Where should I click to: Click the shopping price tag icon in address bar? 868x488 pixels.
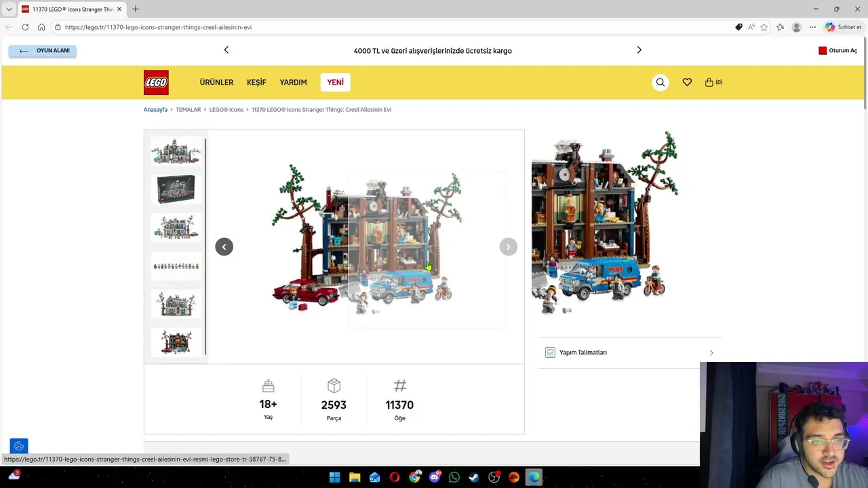pos(738,27)
